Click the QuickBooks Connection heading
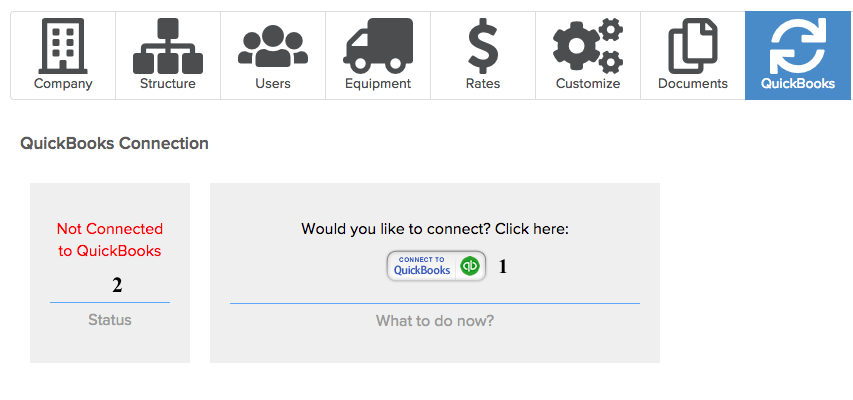 tap(114, 144)
